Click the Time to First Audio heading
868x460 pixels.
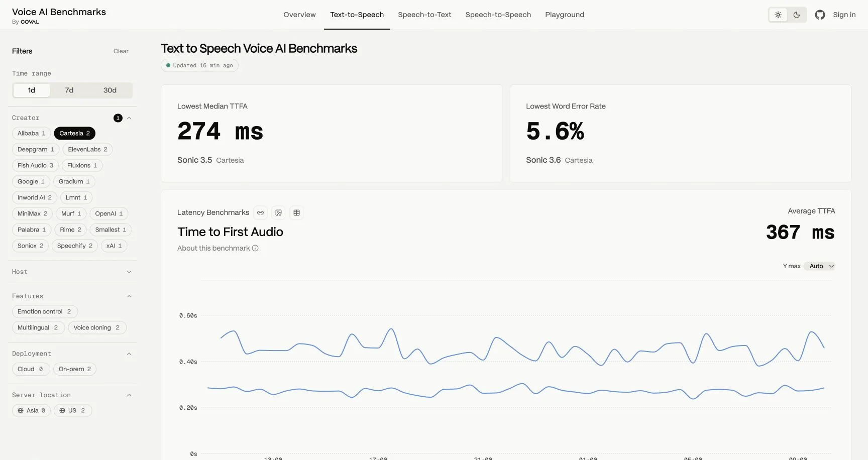point(230,232)
